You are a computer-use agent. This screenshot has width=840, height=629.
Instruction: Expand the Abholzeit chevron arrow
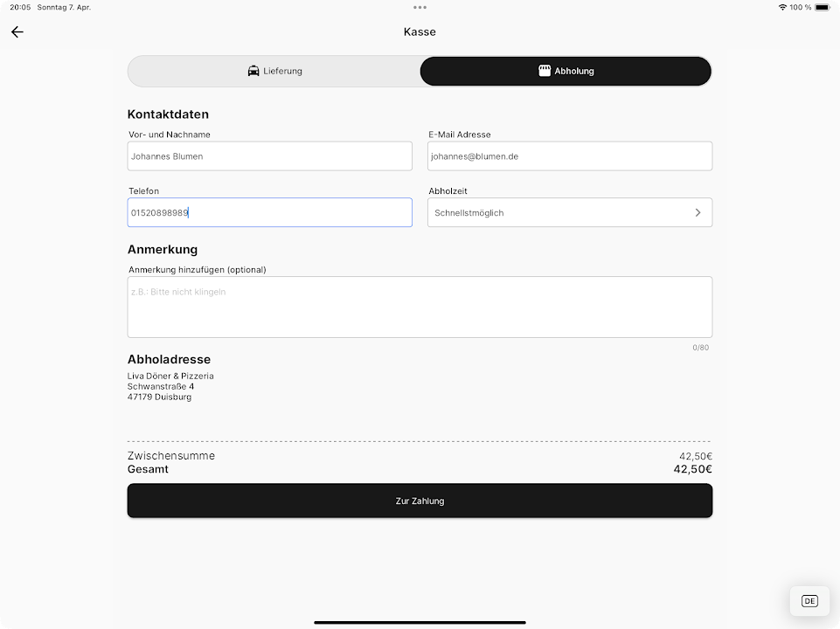pyautogui.click(x=698, y=212)
